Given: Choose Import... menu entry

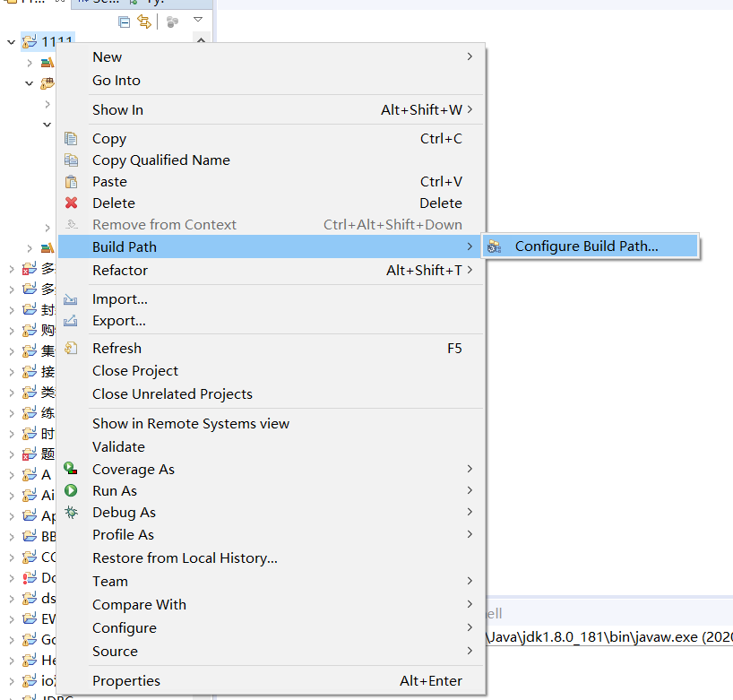Looking at the screenshot, I should point(272,299).
